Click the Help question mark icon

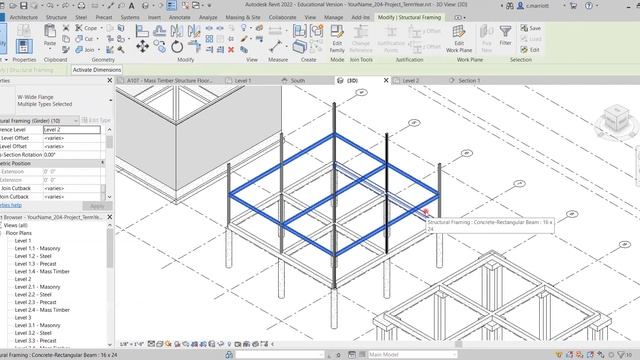[589, 6]
